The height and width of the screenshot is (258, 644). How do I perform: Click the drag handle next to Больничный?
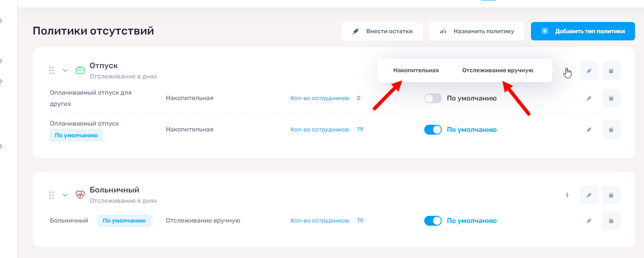tap(52, 195)
